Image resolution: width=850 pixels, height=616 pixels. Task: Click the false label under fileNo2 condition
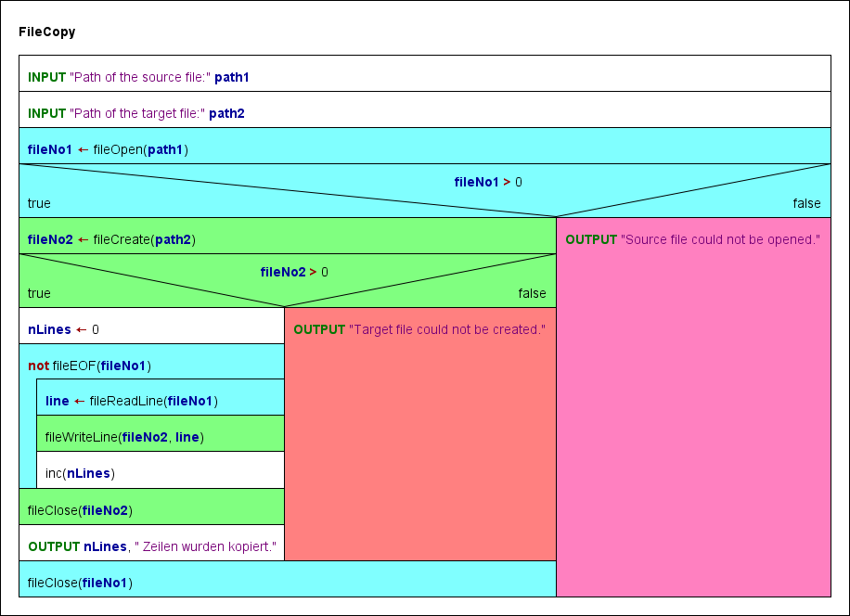(x=532, y=294)
